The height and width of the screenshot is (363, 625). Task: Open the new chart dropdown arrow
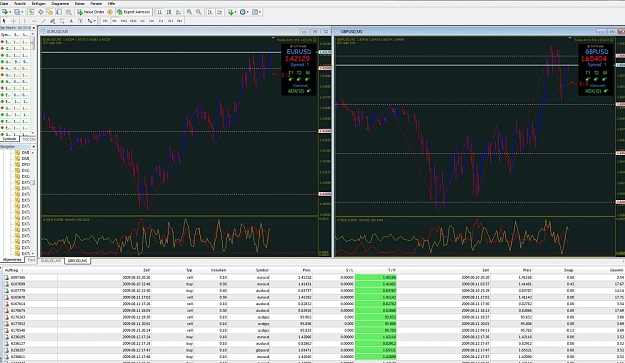coord(9,12)
